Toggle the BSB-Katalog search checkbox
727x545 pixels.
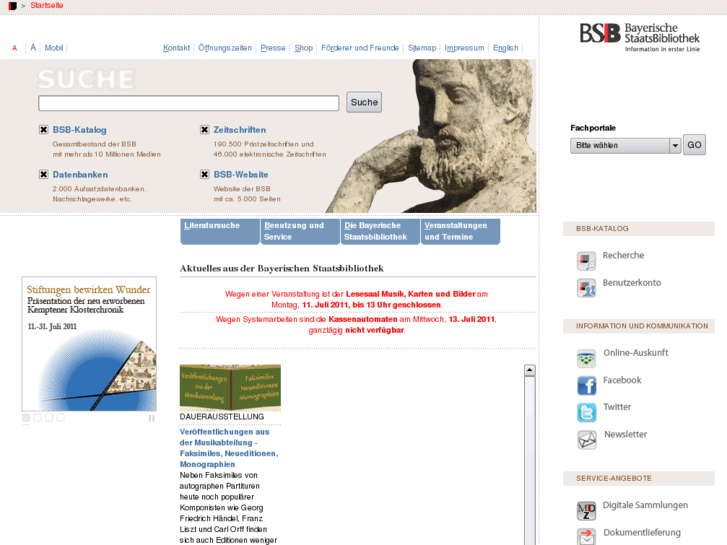(x=43, y=129)
